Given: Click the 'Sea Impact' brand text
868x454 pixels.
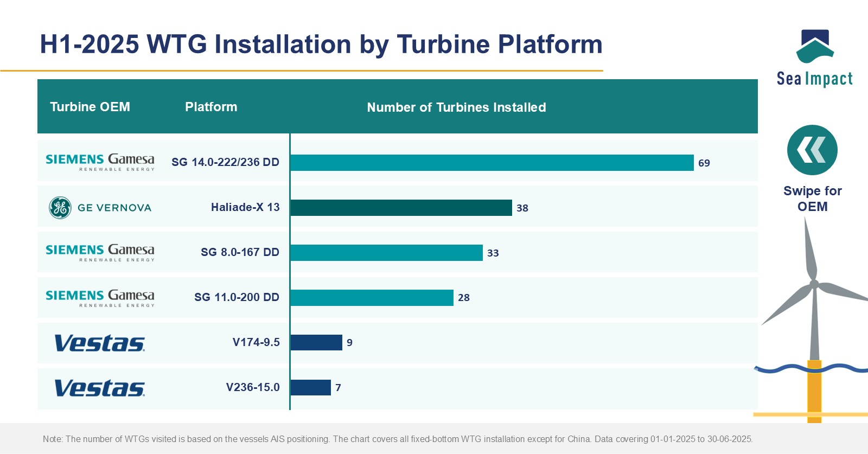Looking at the screenshot, I should (814, 79).
